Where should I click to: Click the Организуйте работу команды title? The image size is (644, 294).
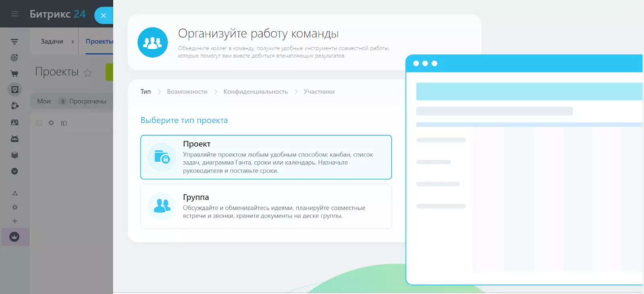258,34
